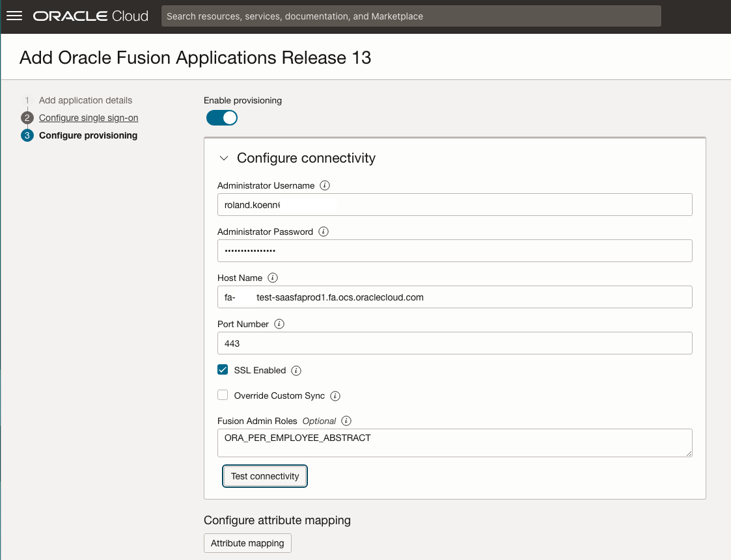Open the hamburger navigation menu
This screenshot has height=560, width=731.
[x=14, y=16]
